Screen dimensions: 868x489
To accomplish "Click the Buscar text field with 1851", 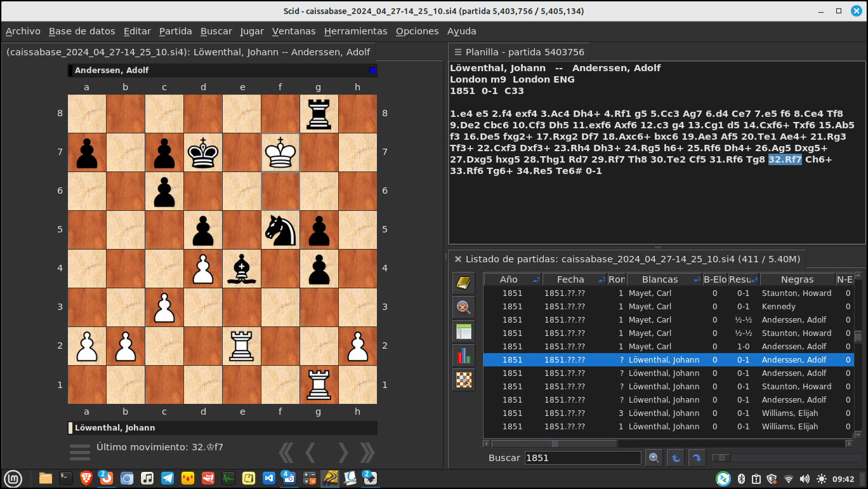I will 582,458.
